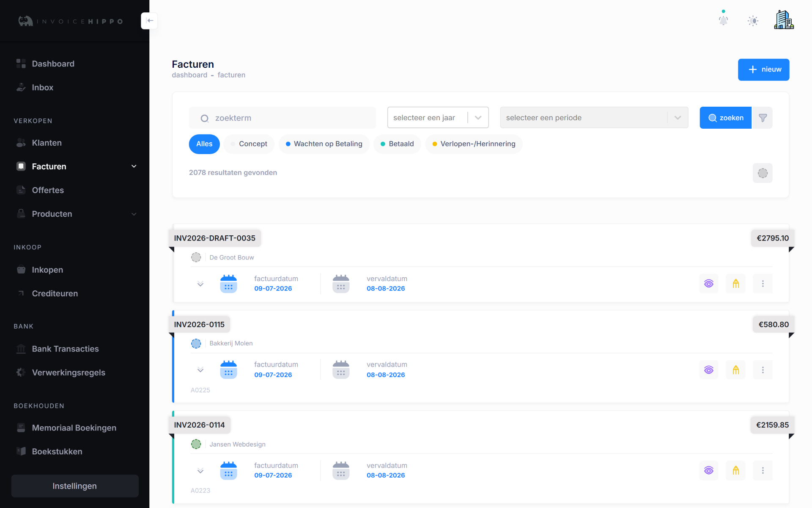Open the 'selecteer een periode' dropdown
Viewport: 812px width, 508px height.
[x=594, y=118]
